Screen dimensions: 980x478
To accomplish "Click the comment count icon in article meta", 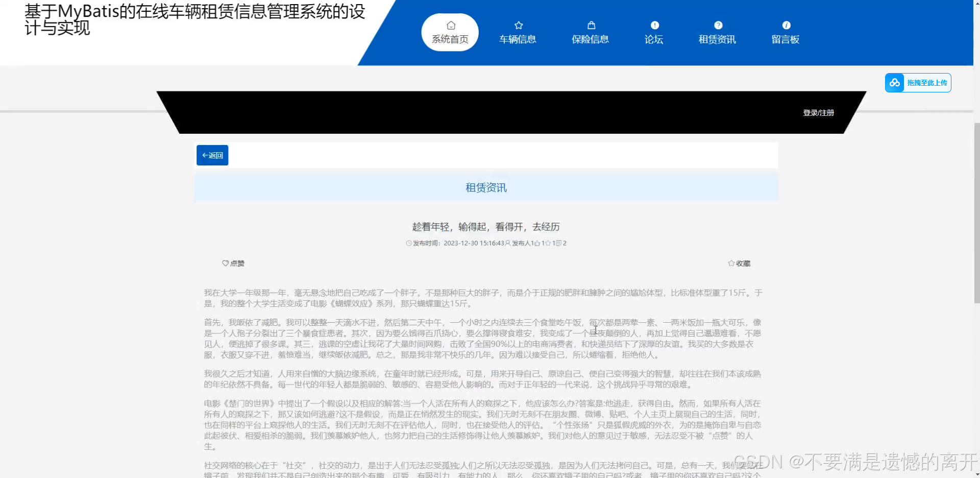I will click(x=559, y=243).
